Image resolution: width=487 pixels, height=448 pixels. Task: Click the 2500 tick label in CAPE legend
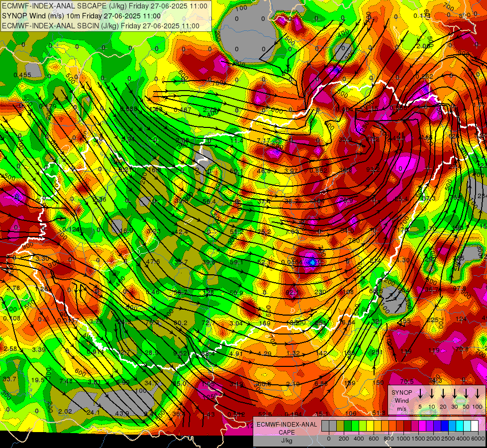click(x=448, y=439)
